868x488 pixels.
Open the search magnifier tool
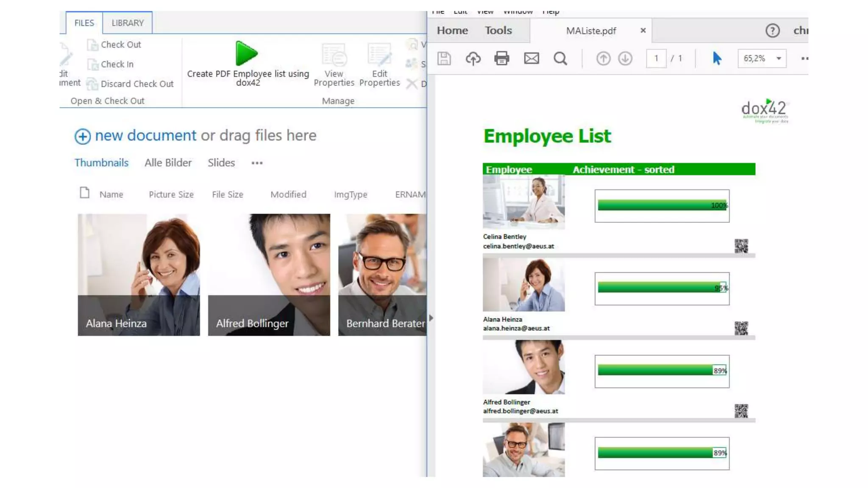pos(560,58)
